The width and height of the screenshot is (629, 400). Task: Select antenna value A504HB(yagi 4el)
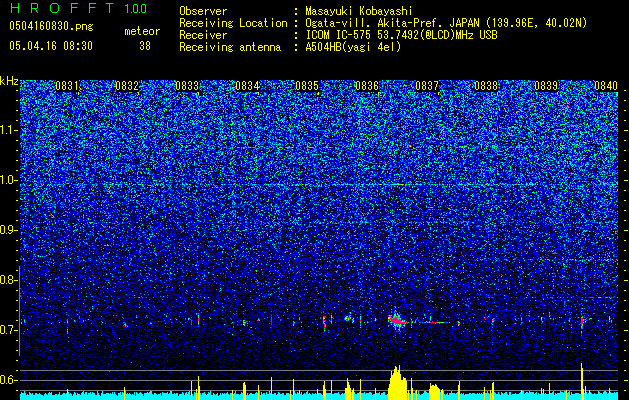click(x=353, y=47)
